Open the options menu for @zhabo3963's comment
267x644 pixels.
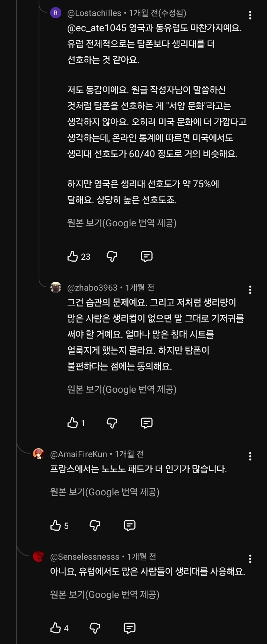click(251, 289)
